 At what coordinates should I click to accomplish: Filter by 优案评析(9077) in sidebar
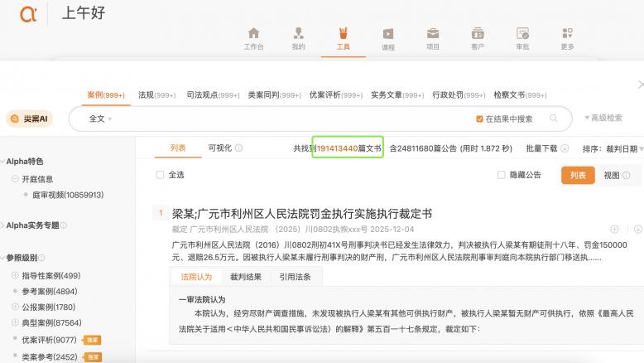(49, 340)
